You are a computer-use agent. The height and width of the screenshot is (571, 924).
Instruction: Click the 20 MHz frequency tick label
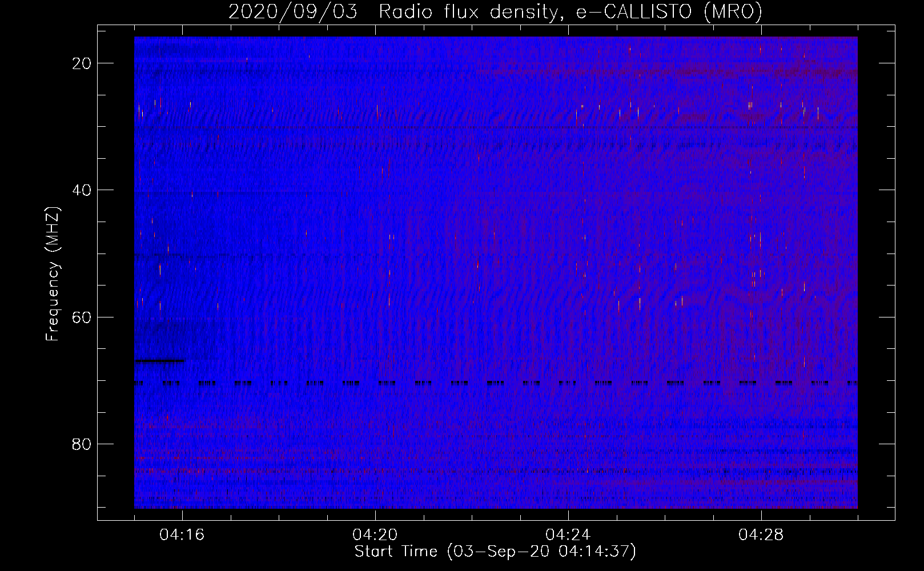82,63
